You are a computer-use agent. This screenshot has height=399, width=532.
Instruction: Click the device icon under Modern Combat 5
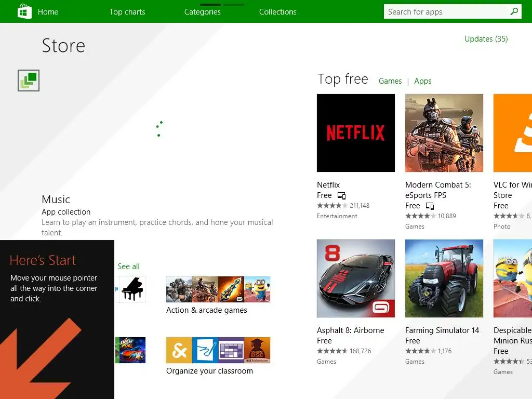pyautogui.click(x=430, y=206)
